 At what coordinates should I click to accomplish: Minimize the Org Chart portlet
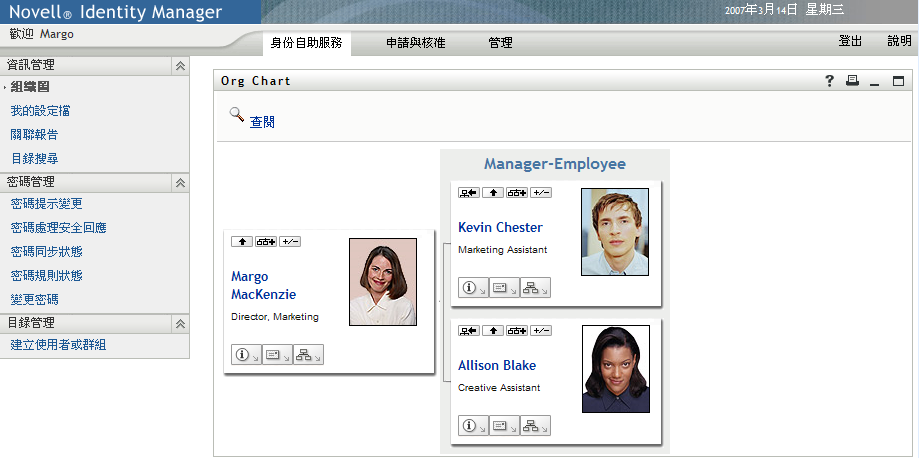(874, 82)
